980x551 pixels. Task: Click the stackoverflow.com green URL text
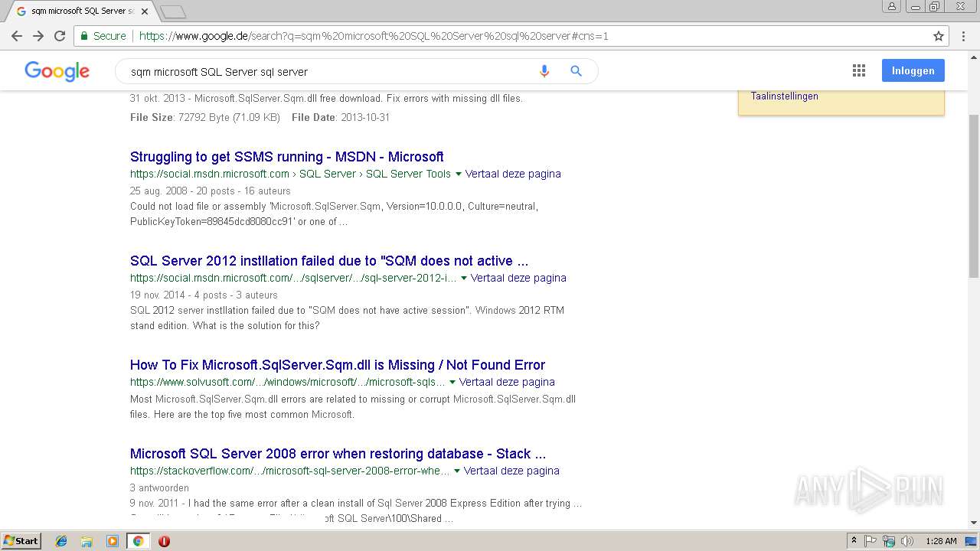point(289,471)
